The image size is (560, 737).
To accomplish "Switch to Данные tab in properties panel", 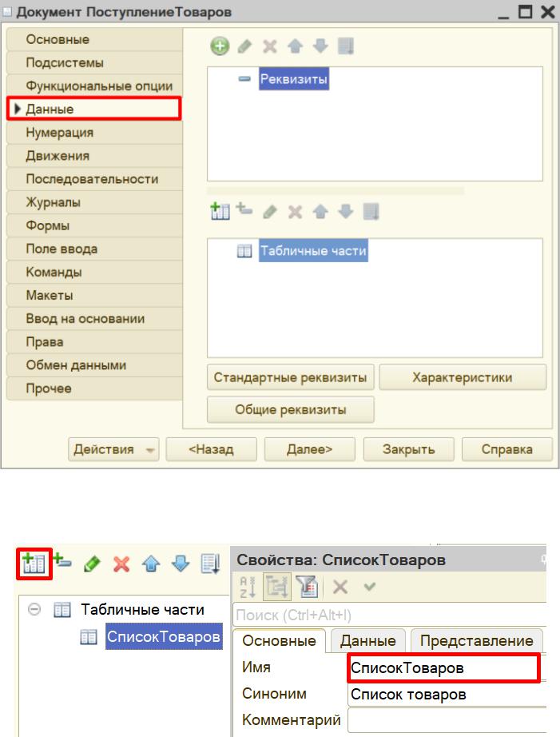I will pos(367,640).
